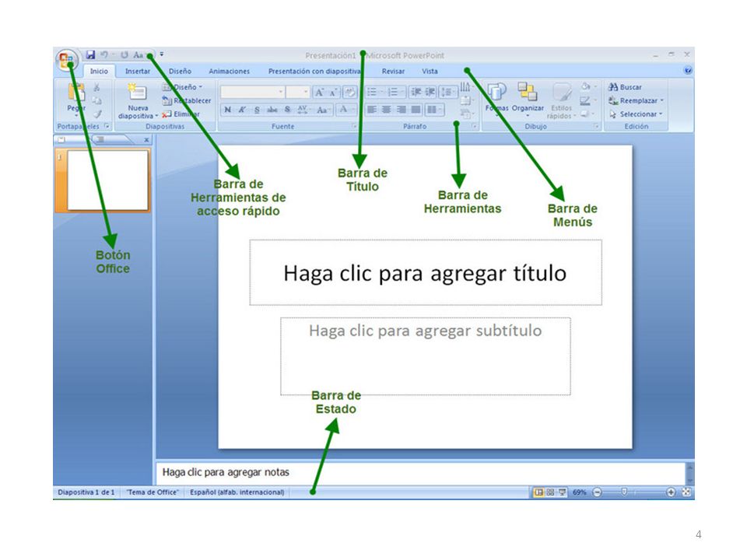747x560 pixels.
Task: Toggle justify text alignment
Action: (x=416, y=110)
